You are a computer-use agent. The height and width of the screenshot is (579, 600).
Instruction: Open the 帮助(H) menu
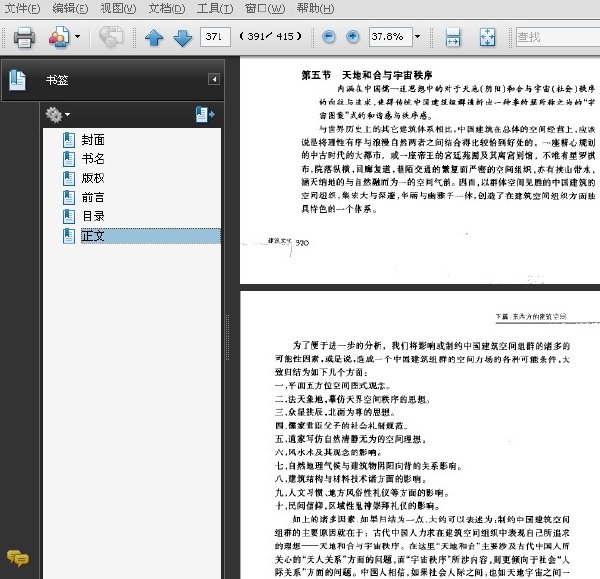coord(315,8)
